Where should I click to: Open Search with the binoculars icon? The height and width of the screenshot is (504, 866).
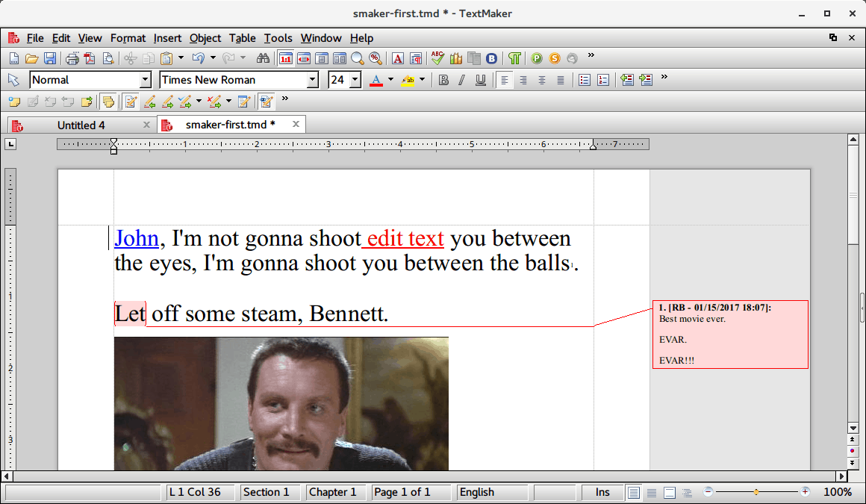[x=263, y=58]
